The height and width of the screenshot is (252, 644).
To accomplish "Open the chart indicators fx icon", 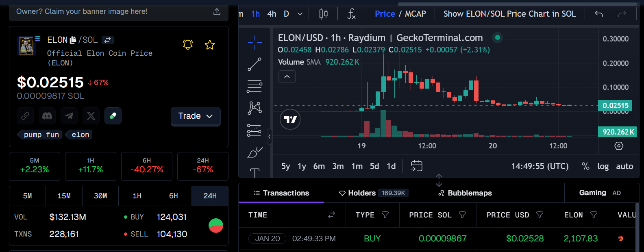I will coord(352,14).
